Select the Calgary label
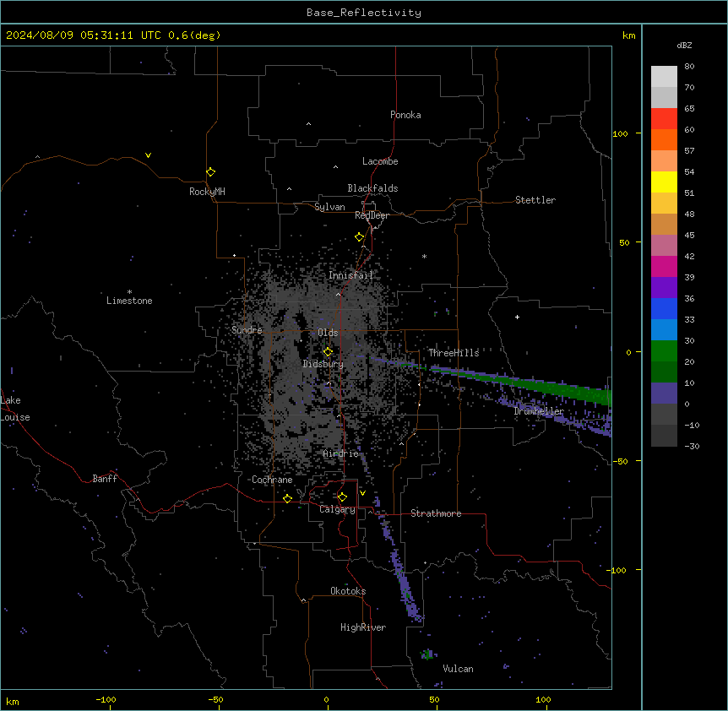Screen dimensions: 728x711 338,509
